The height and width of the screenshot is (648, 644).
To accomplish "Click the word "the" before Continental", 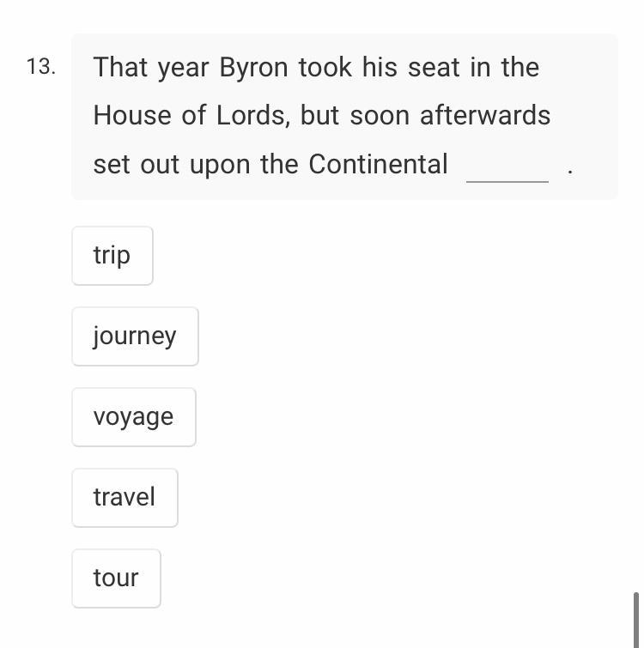I will [279, 164].
